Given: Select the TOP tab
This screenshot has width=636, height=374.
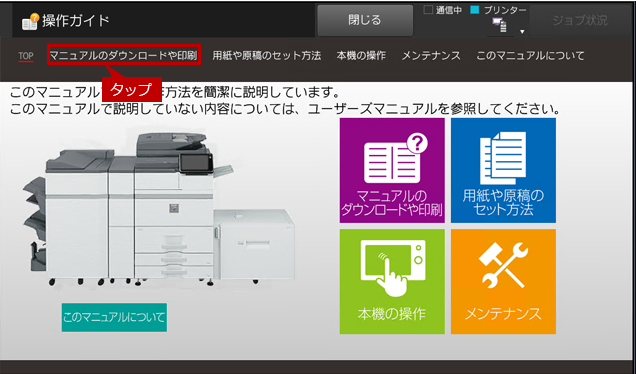Looking at the screenshot, I should (x=26, y=56).
